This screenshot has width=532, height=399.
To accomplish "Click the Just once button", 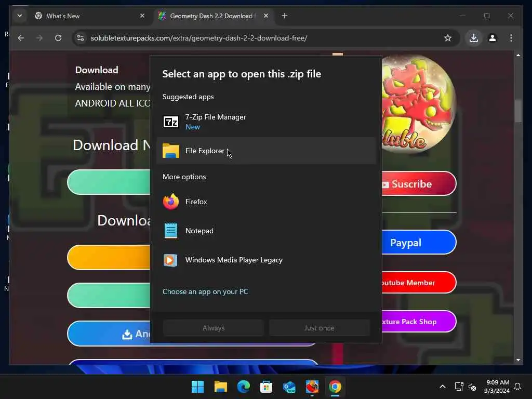I will click(320, 328).
